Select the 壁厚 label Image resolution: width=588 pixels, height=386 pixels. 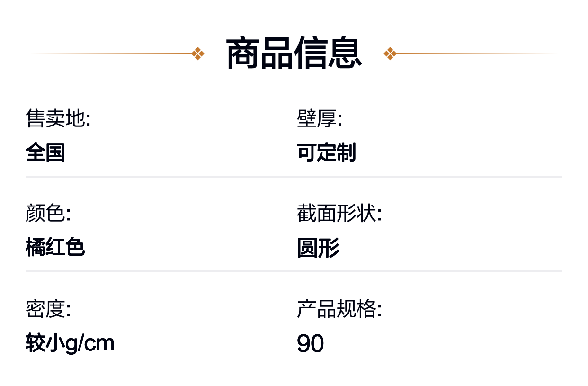pos(319,118)
